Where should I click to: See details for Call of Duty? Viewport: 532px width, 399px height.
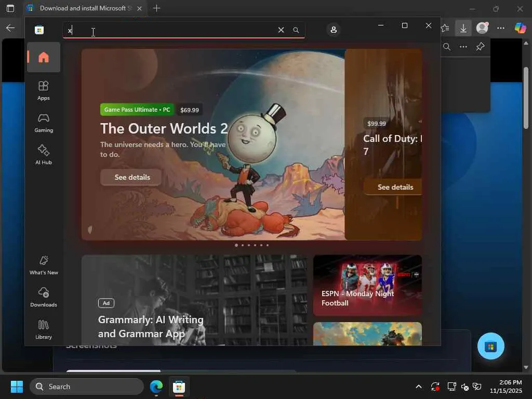393,187
